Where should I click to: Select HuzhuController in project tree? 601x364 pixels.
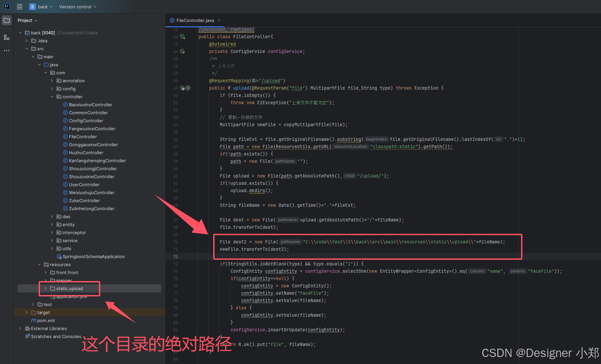86,153
